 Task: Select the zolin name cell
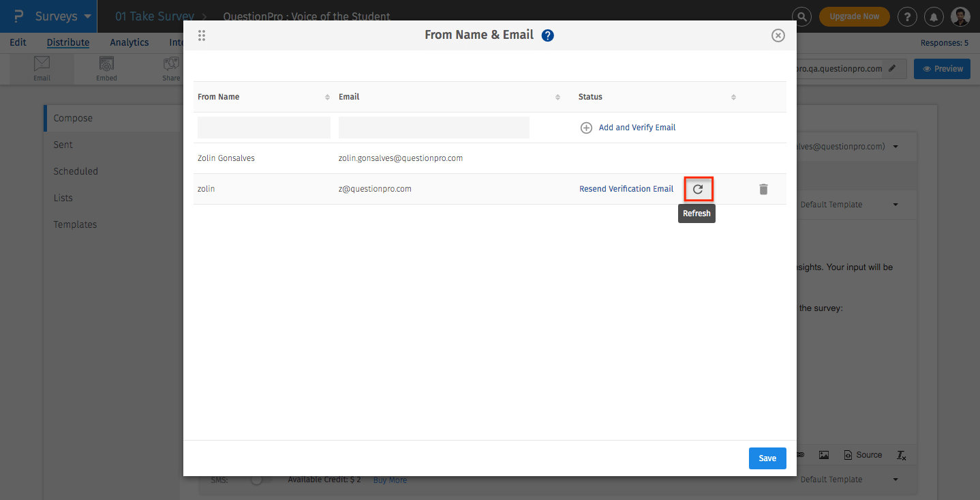tap(206, 189)
